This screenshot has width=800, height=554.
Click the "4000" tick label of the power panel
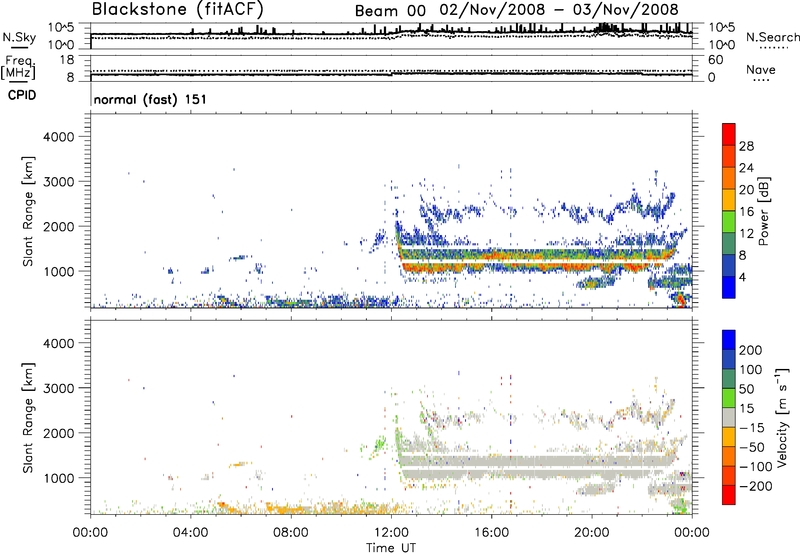tap(59, 137)
